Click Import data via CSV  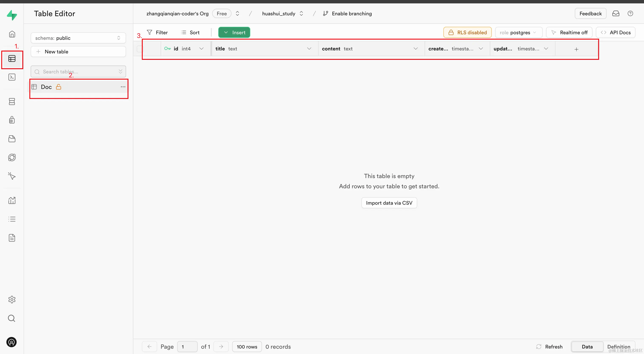click(389, 203)
